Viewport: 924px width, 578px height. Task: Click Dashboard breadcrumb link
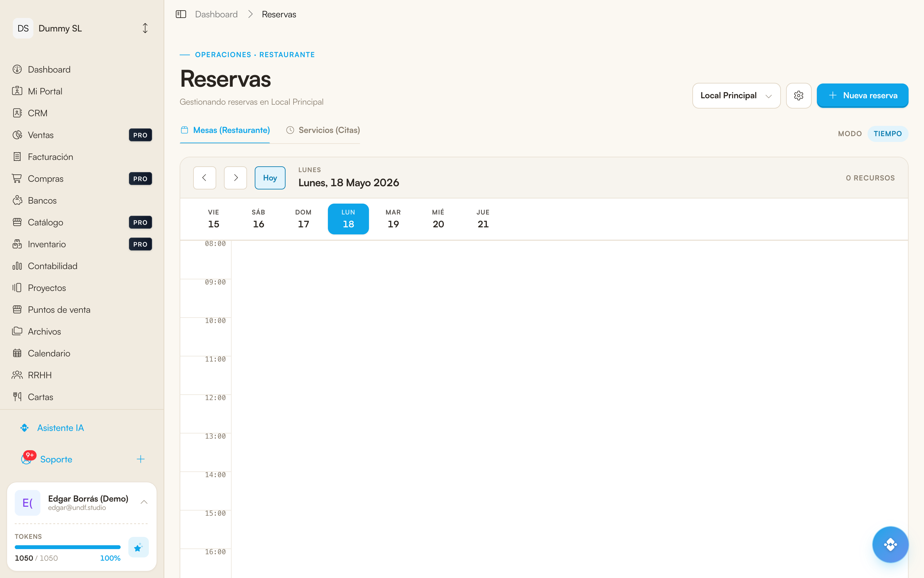[x=216, y=14]
